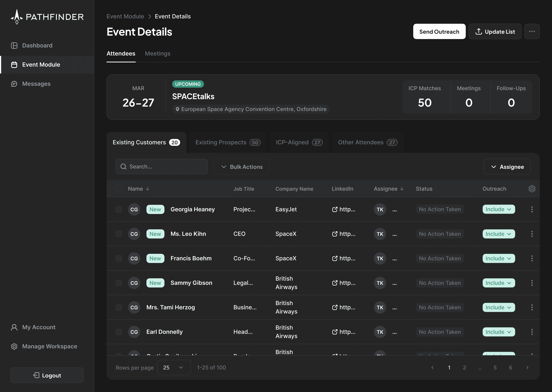Click the Pathfinder rocket logo

tap(17, 17)
